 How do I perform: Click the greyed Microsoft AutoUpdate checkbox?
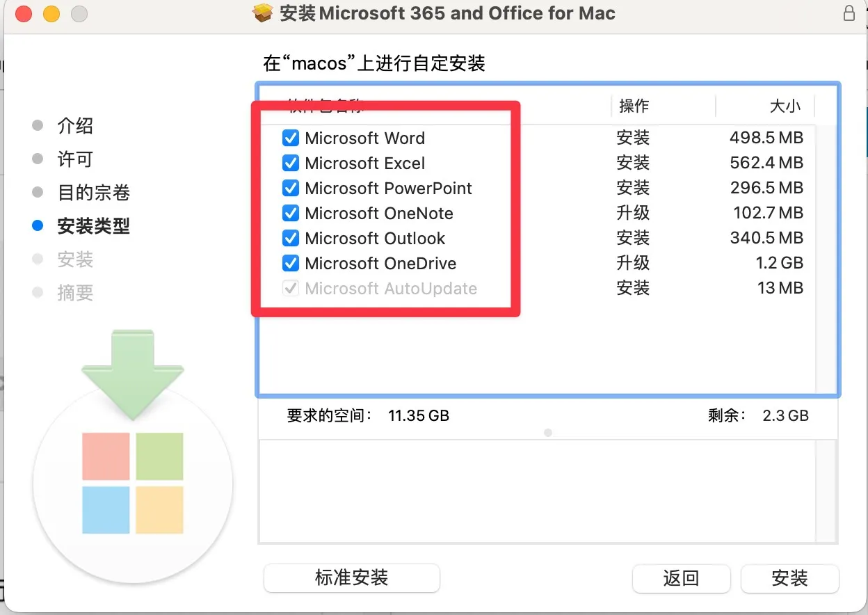coord(291,288)
